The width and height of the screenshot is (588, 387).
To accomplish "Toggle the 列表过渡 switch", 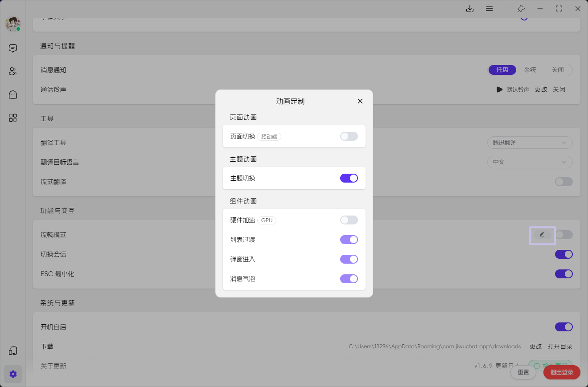I will coord(349,240).
